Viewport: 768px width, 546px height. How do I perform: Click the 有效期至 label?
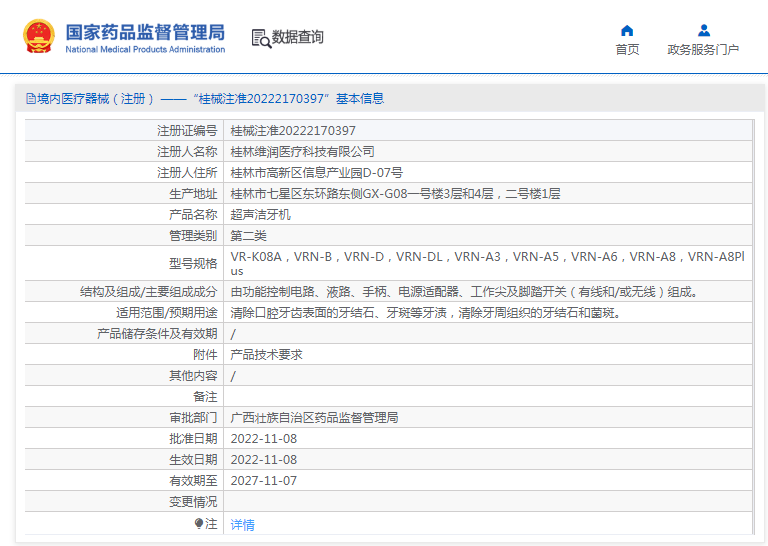[193, 481]
